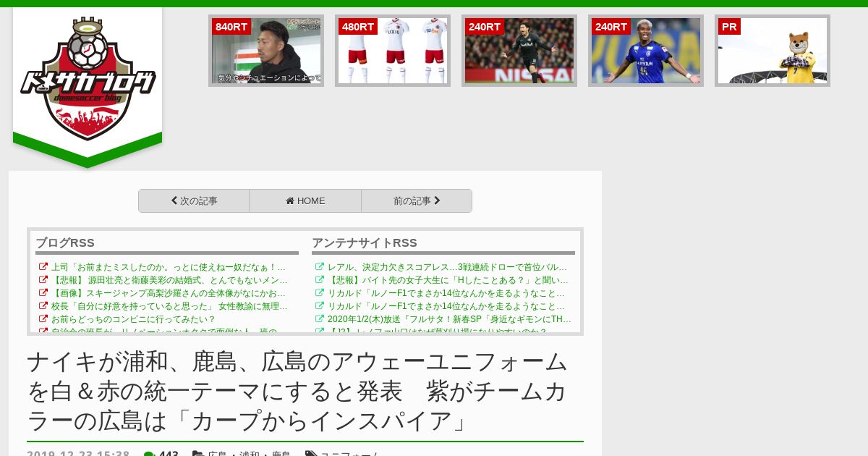This screenshot has height=456, width=868.
Task: Click the external-link icon beside 2020年1/2(木)放送
Action: [320, 319]
